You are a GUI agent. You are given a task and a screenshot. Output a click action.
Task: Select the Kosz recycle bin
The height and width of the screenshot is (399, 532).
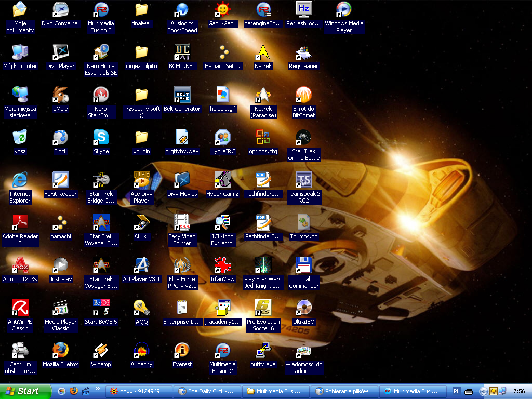tap(20, 137)
